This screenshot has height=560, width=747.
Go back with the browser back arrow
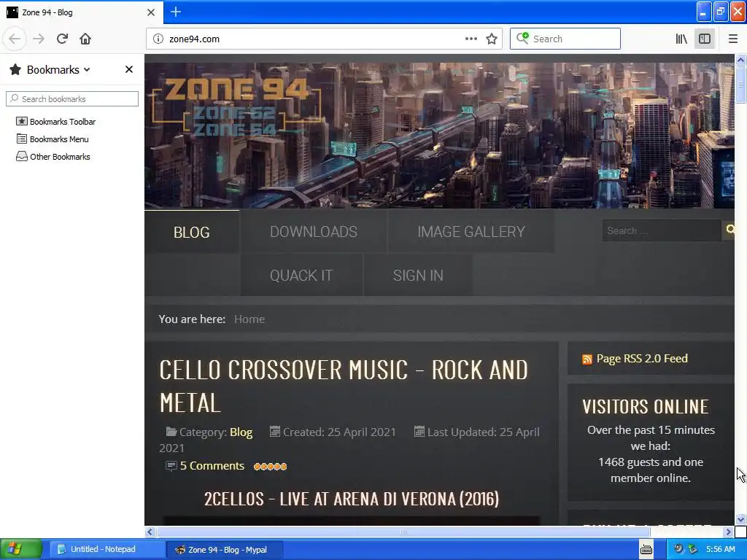[15, 39]
